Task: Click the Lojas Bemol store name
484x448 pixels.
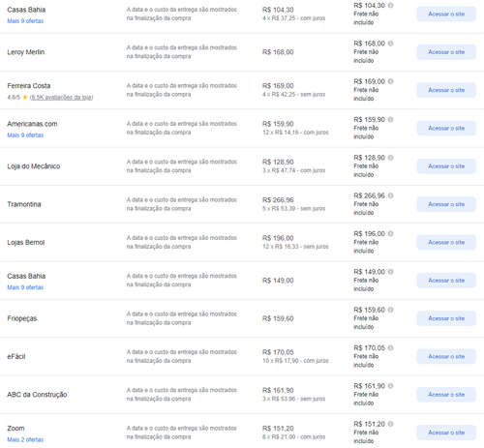Action: pyautogui.click(x=26, y=243)
